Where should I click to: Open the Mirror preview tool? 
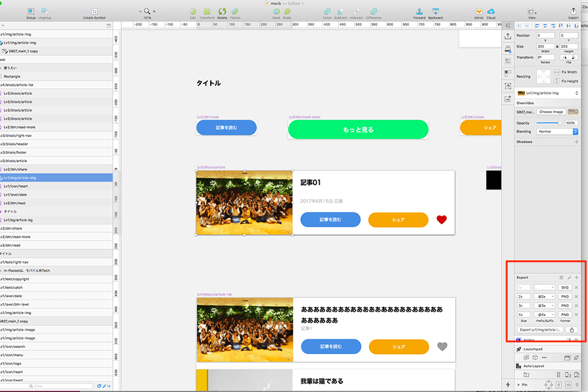click(x=479, y=11)
